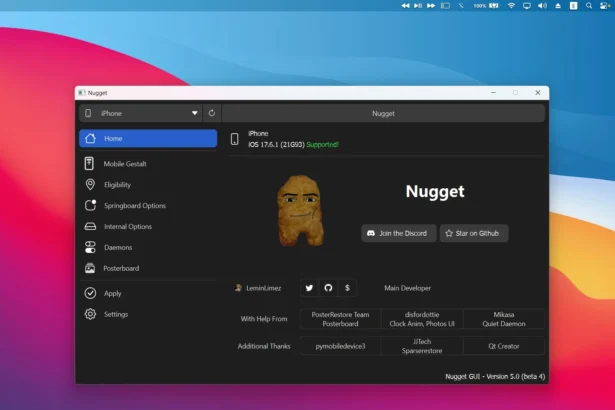The width and height of the screenshot is (615, 410).
Task: Open Spotlight search in menu bar
Action: pyautogui.click(x=589, y=5)
